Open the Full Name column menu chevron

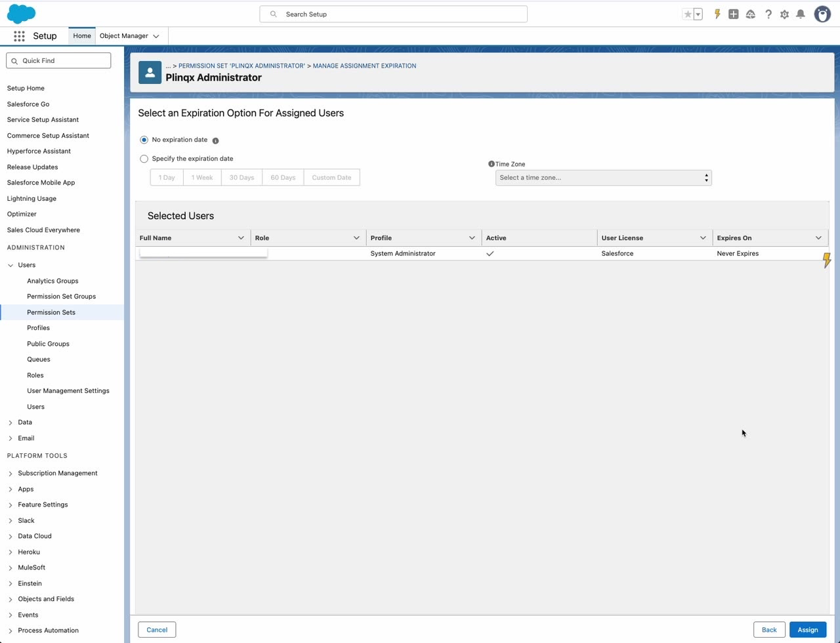pyautogui.click(x=241, y=238)
